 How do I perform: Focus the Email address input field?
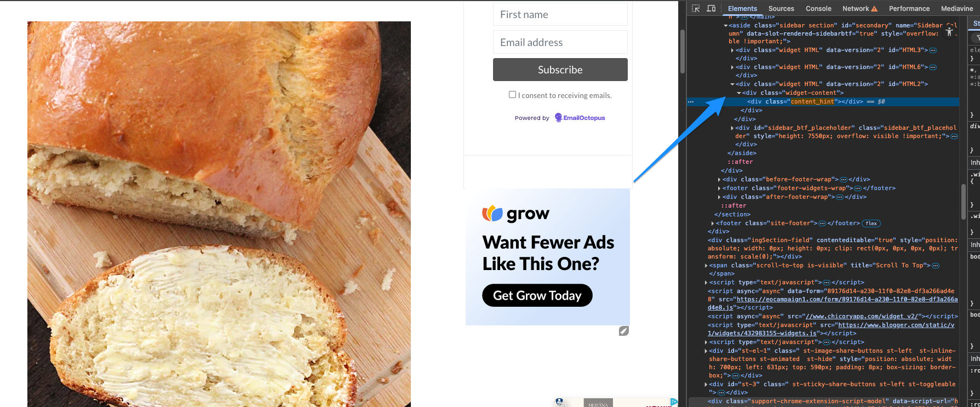[560, 42]
